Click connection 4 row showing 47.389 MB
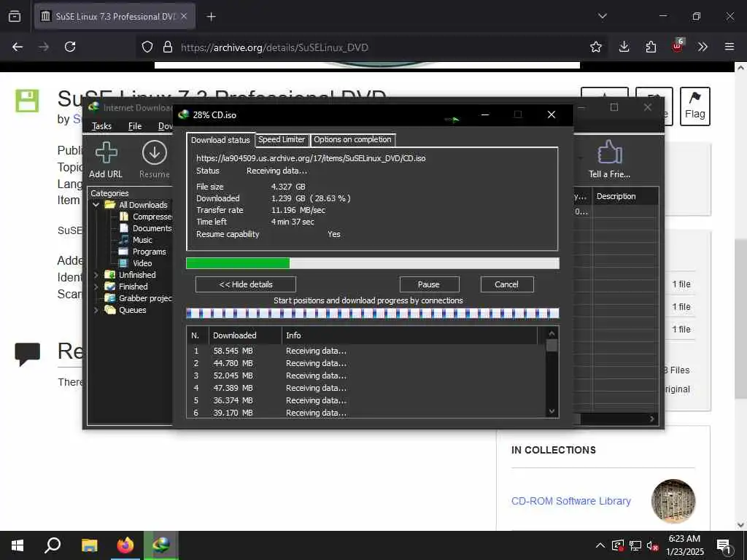This screenshot has height=560, width=747. tap(365, 388)
